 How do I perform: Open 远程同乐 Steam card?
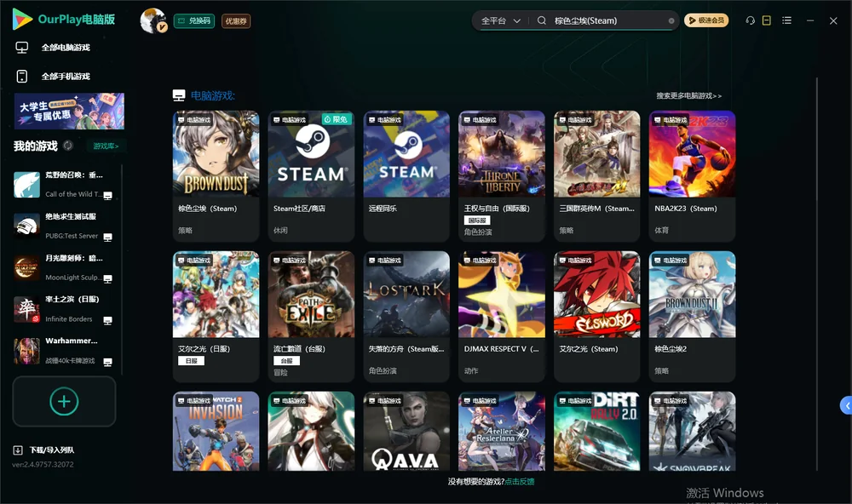pos(406,176)
